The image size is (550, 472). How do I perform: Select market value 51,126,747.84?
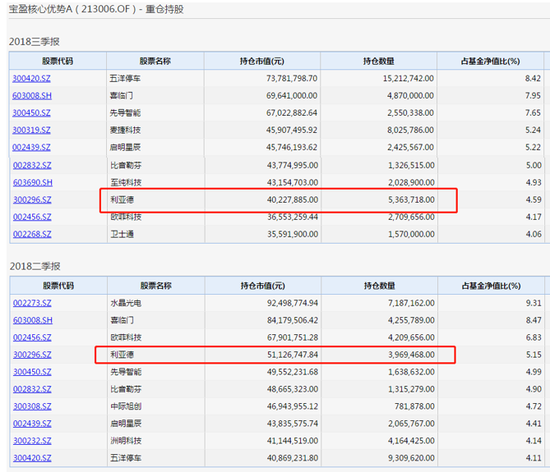click(293, 355)
